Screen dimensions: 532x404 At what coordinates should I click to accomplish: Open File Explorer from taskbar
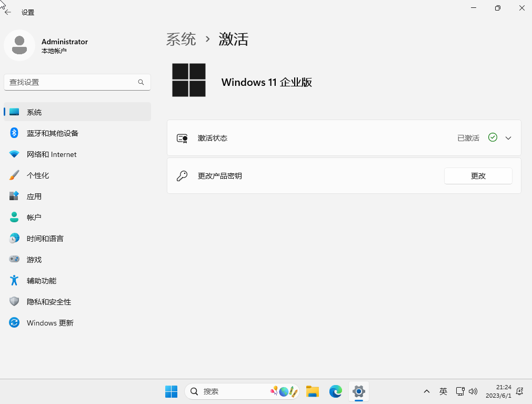[313, 391]
